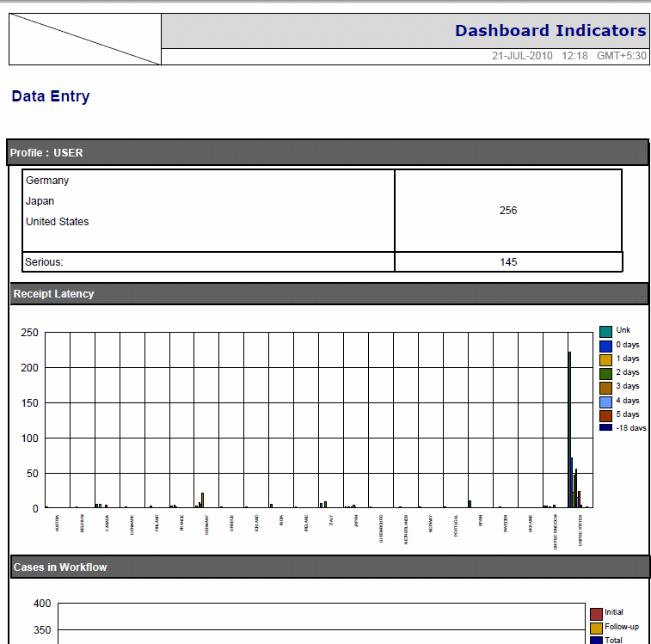The image size is (651, 644).
Task: Click the tall United States Unk bar
Action: click(569, 430)
